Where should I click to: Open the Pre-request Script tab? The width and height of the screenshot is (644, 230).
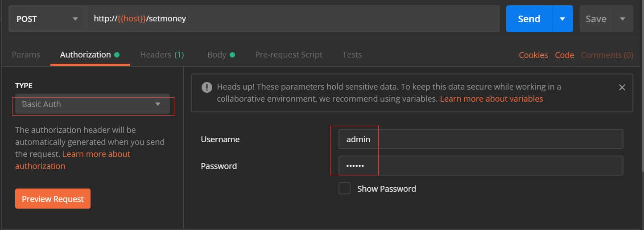click(x=289, y=55)
